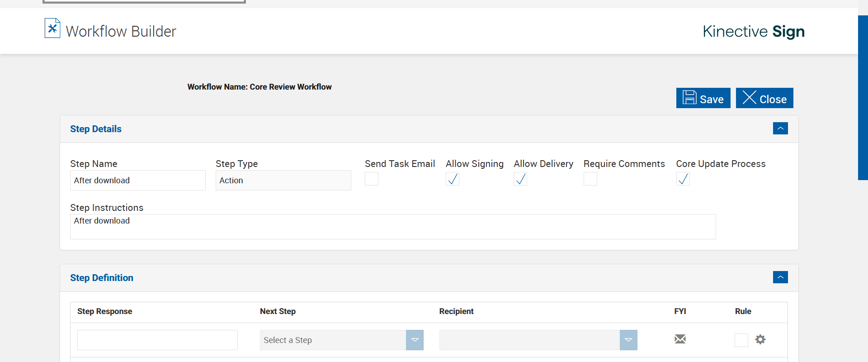The width and height of the screenshot is (868, 362).
Task: Collapse the Step Definition section
Action: click(780, 277)
